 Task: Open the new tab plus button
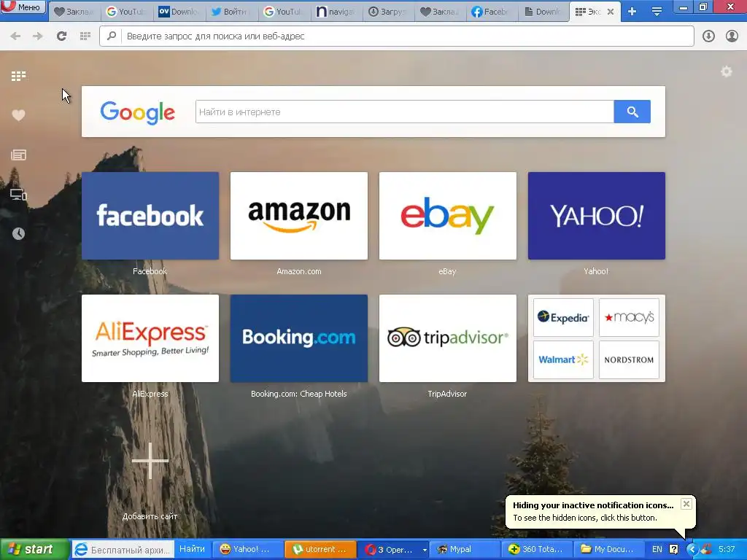click(x=632, y=12)
